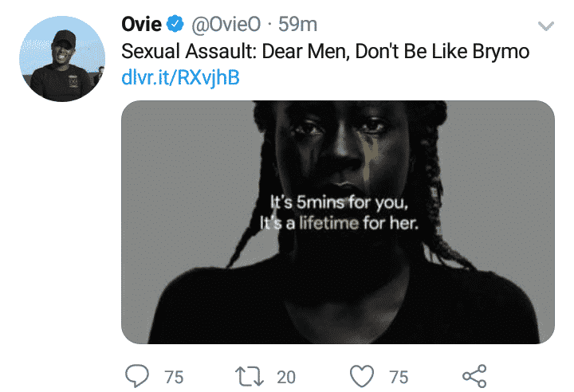Open the share icon options

point(474,374)
